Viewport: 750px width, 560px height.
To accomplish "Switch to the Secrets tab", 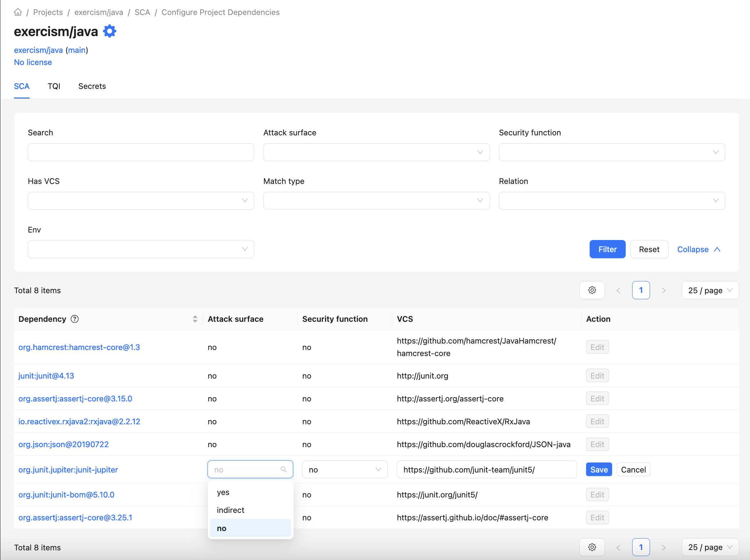I will pyautogui.click(x=92, y=86).
